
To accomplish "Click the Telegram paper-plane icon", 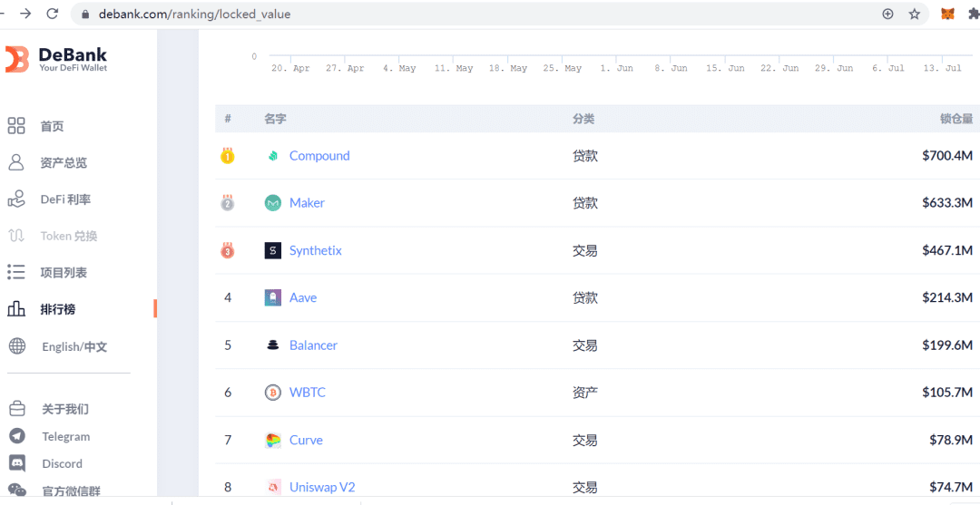I will click(17, 436).
